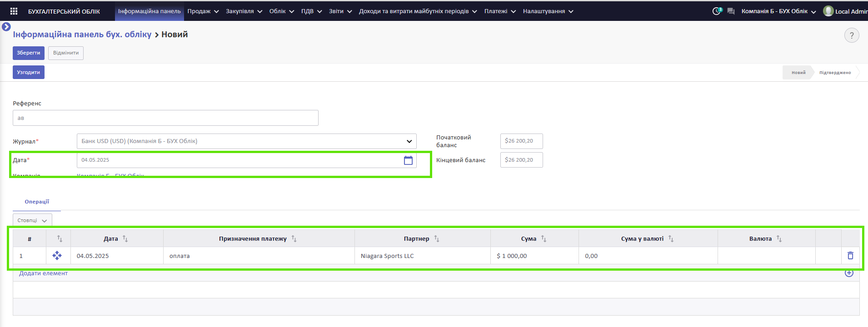Viewport: 868px width, 327px height.
Task: Go to Інформаційна панель бух. обліку breadcrumb
Action: pos(82,35)
